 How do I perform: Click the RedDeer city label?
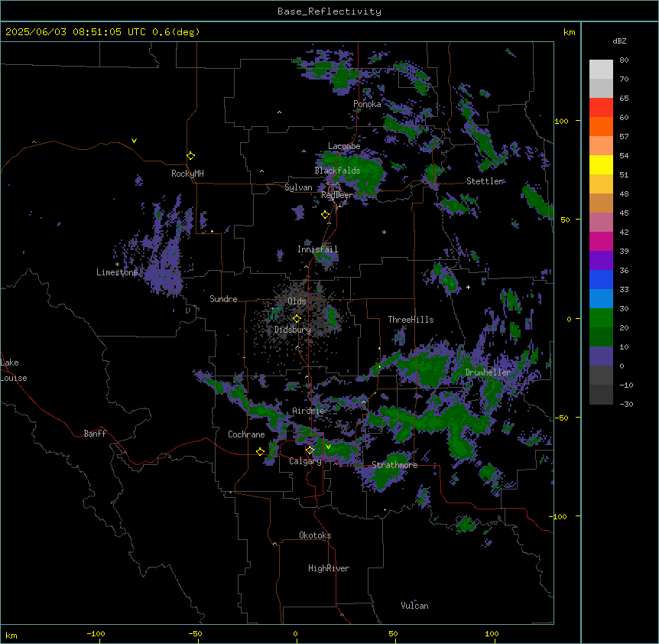pyautogui.click(x=337, y=195)
